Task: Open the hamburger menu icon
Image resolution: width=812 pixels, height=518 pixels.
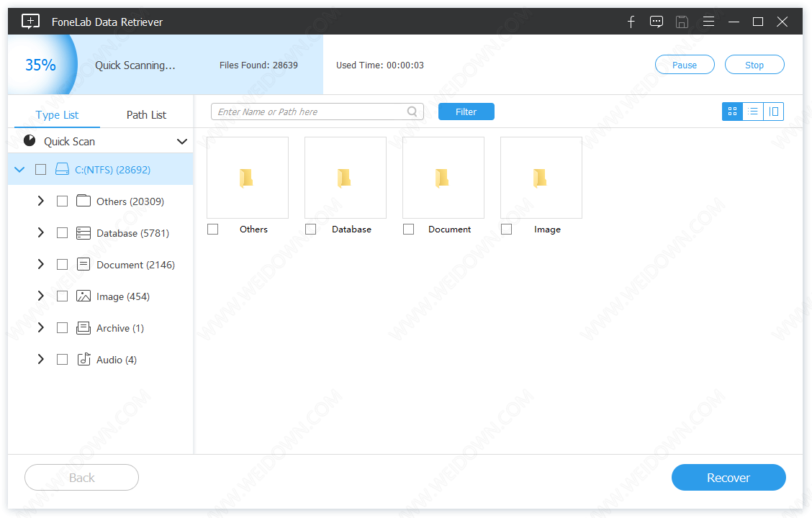Action: (x=708, y=22)
